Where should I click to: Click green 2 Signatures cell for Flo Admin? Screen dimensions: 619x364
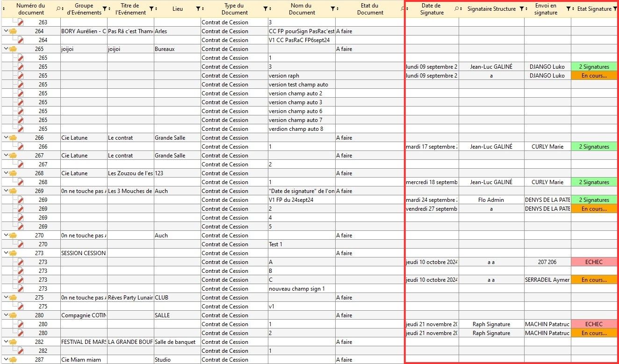tap(594, 200)
